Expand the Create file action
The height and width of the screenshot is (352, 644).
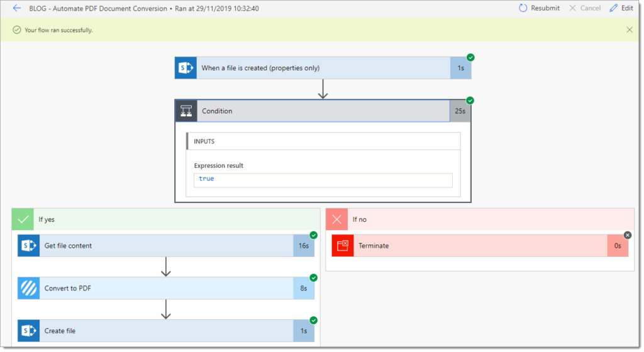tap(166, 331)
